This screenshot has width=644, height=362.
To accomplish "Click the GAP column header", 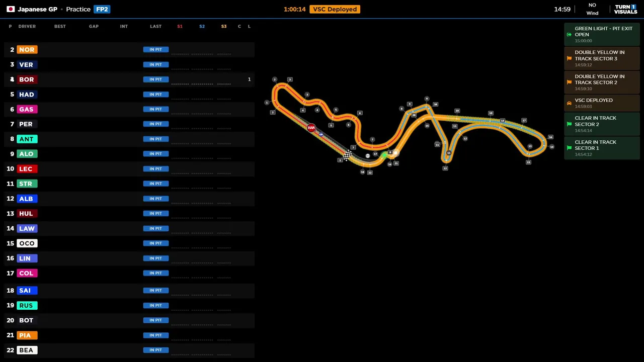I will (x=94, y=26).
